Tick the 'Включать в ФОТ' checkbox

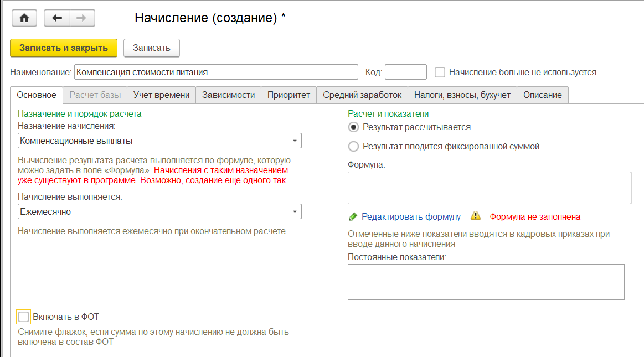pyautogui.click(x=23, y=317)
